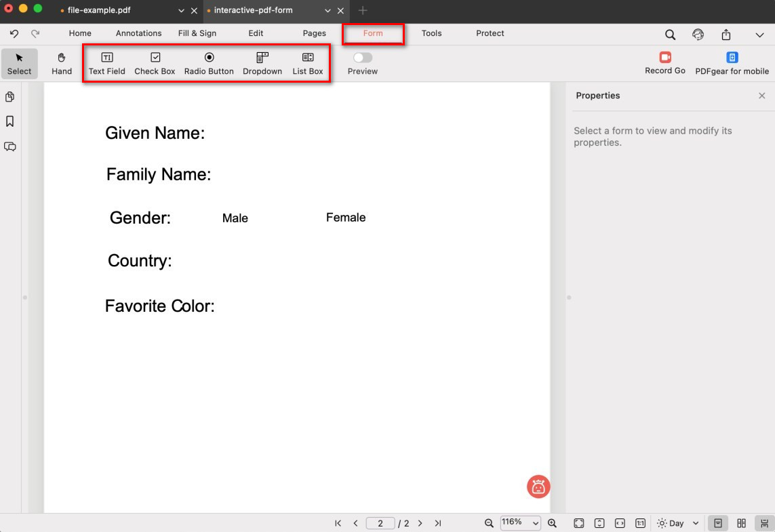Select the Check Box form tool

point(155,64)
